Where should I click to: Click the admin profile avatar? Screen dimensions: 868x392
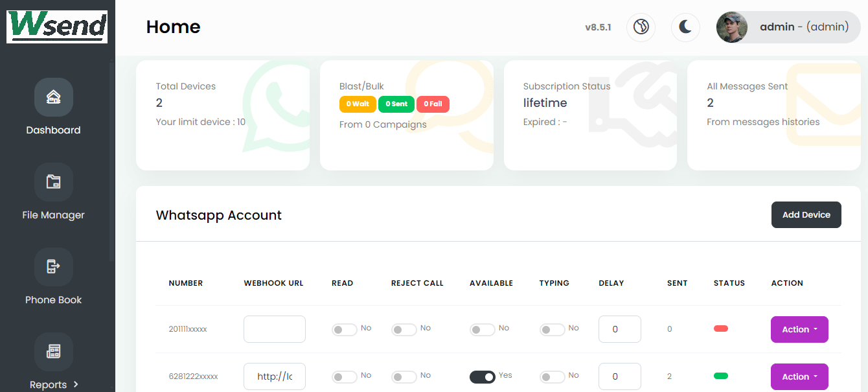pyautogui.click(x=732, y=27)
